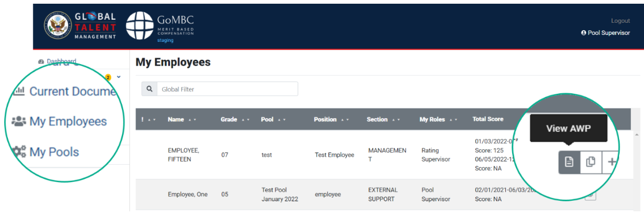Expand the sidebar chevron beside badge

[x=119, y=77]
